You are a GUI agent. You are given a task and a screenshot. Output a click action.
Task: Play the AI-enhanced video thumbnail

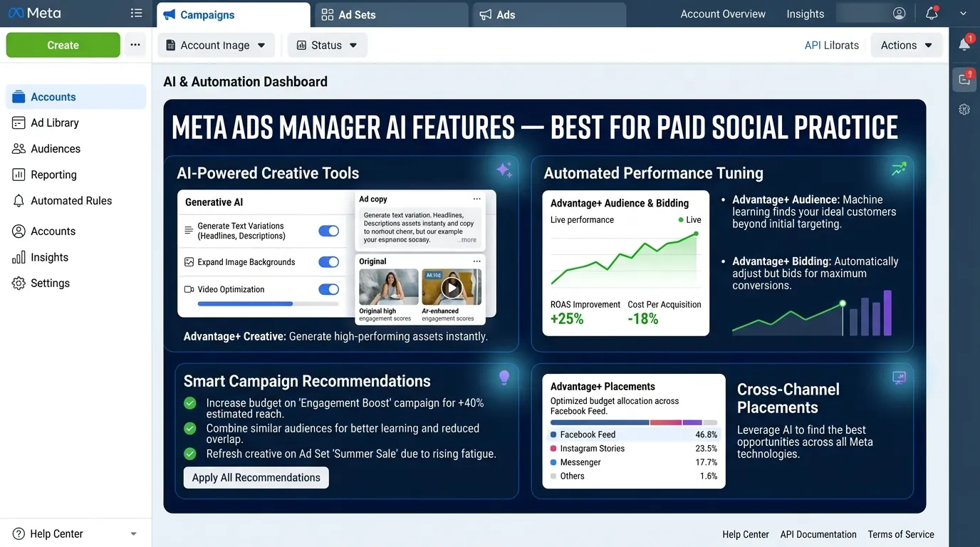click(452, 287)
